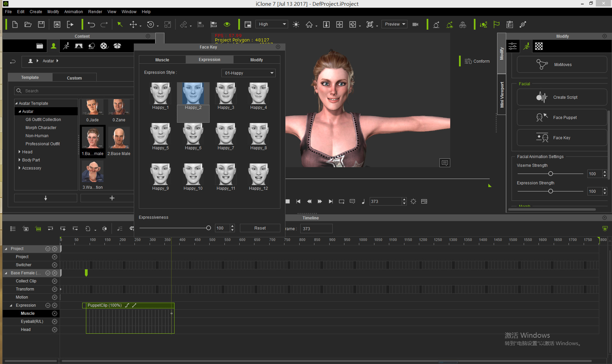Go to end frame playback button
Screen dimensions: 612x364
(x=331, y=201)
